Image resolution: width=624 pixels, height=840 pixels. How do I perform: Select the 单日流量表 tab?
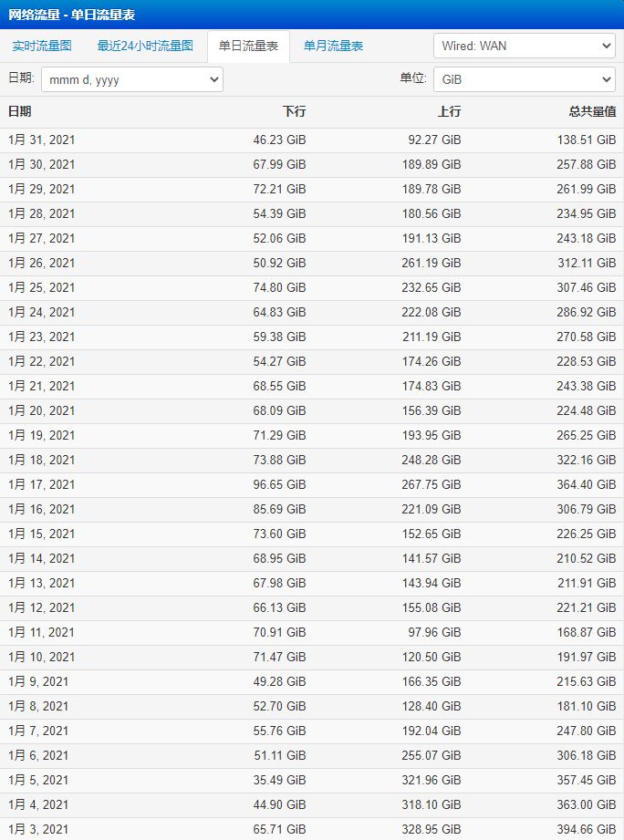coord(248,47)
